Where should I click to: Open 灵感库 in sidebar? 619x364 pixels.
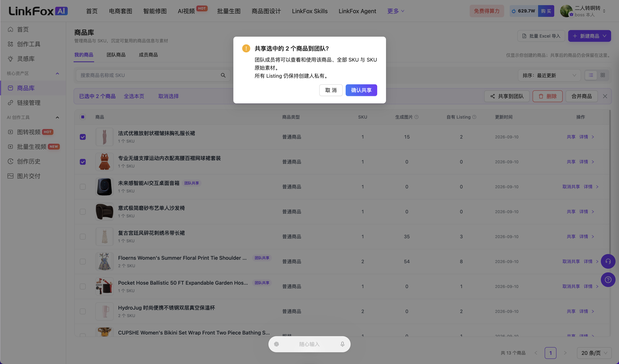[33, 59]
